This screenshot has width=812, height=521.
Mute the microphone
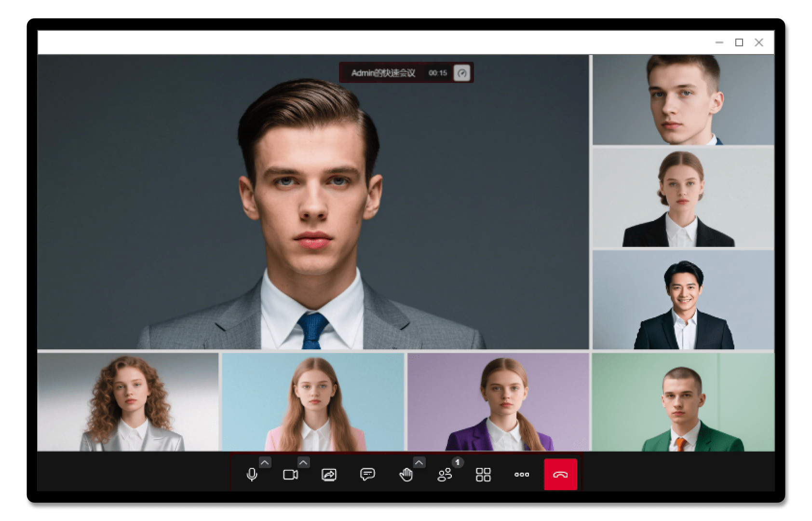252,475
